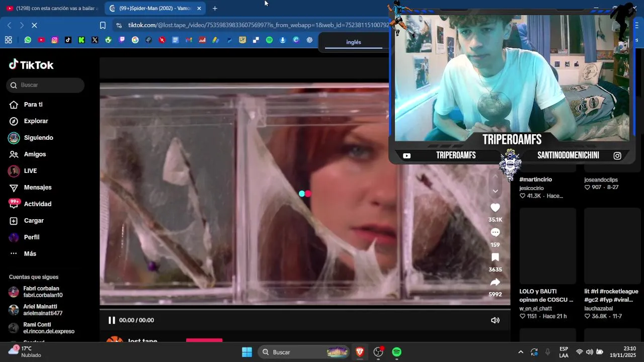Stop loading the page
This screenshot has height=362, width=644.
34,25
